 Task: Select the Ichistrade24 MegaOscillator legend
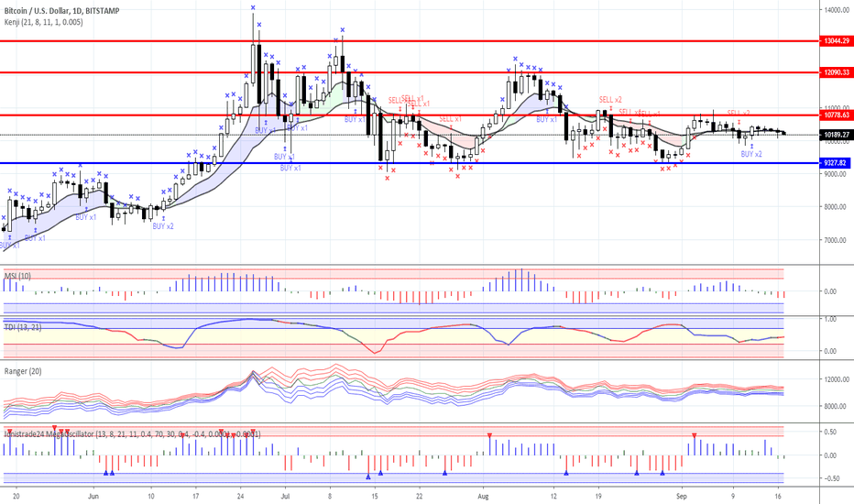pos(132,433)
